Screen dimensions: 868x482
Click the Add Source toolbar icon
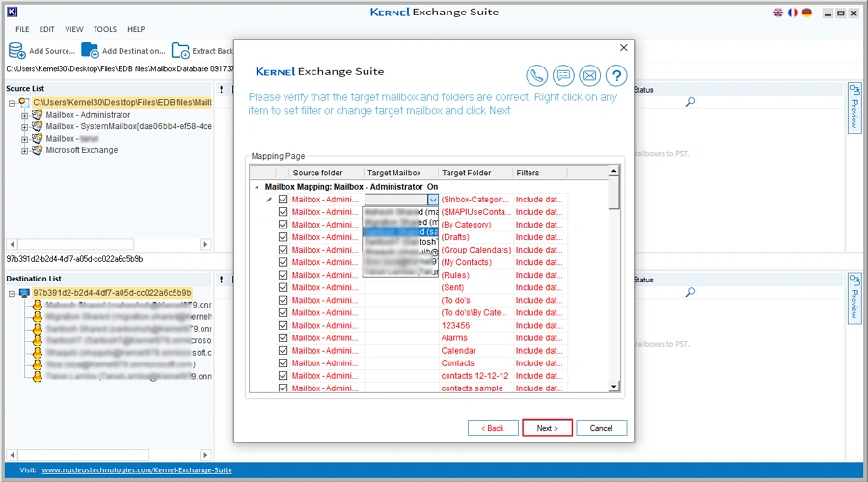pyautogui.click(x=17, y=50)
